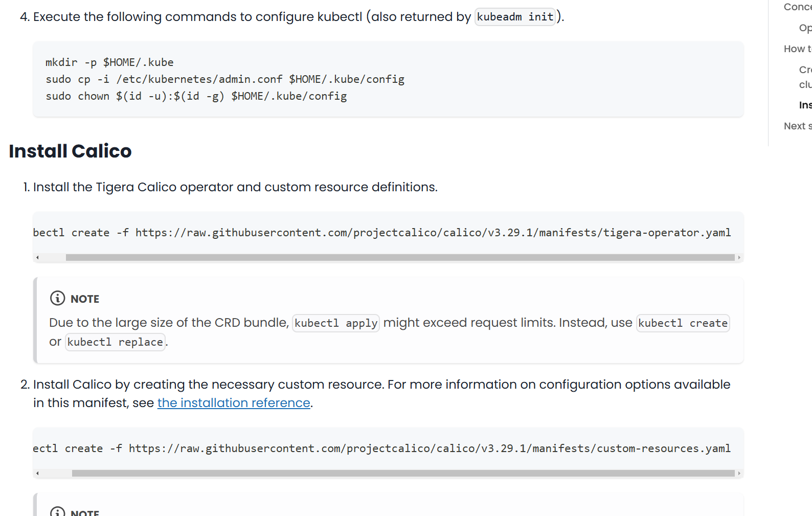Click step 4 'Execute the following commands' text
The height and width of the screenshot is (516, 812).
[x=299, y=17]
